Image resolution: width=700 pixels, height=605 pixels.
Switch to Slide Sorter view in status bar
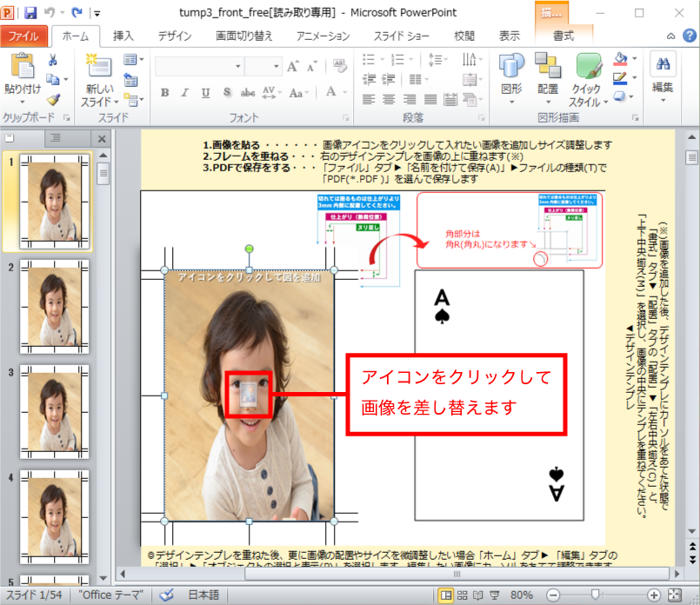pyautogui.click(x=463, y=595)
